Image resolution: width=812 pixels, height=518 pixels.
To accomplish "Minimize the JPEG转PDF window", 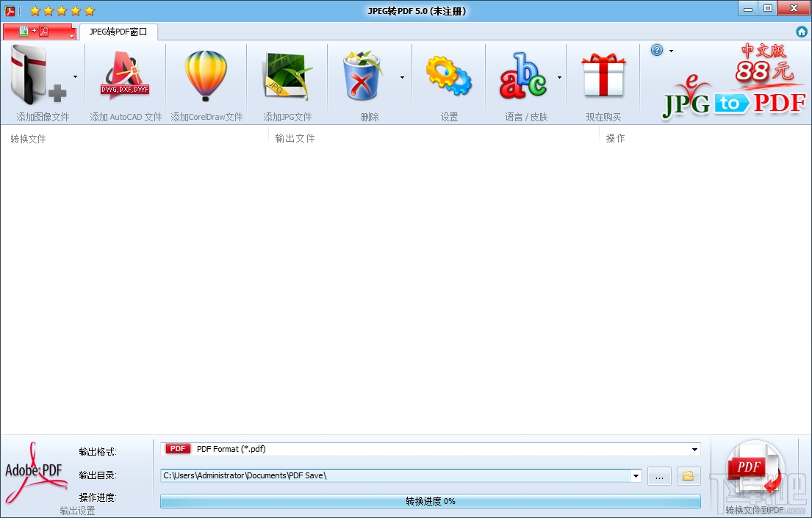I will click(x=748, y=8).
